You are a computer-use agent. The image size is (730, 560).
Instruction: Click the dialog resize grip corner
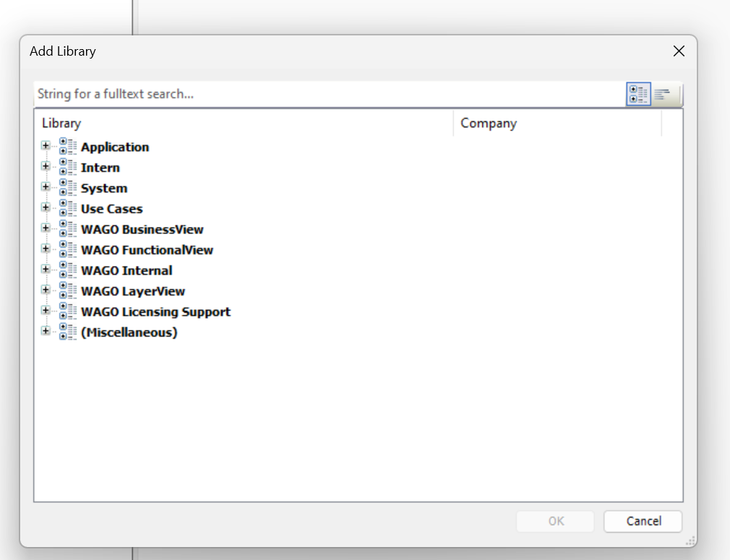click(690, 540)
